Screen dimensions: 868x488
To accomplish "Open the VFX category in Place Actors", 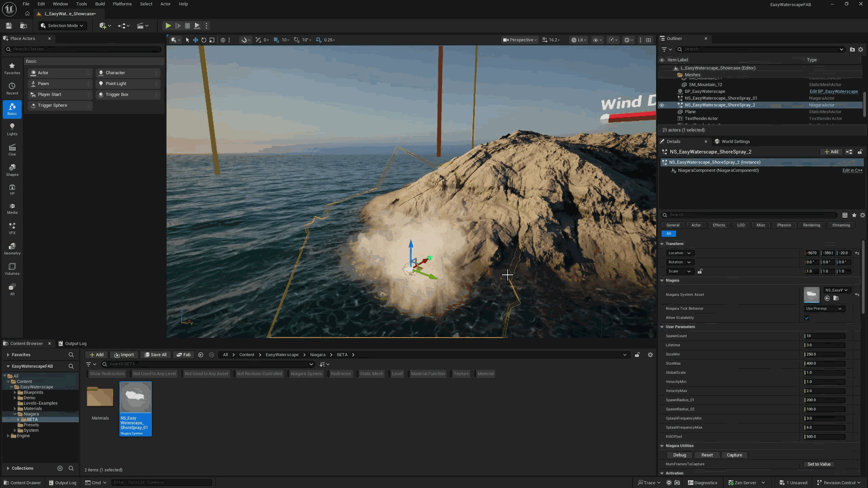I will 12,228.
